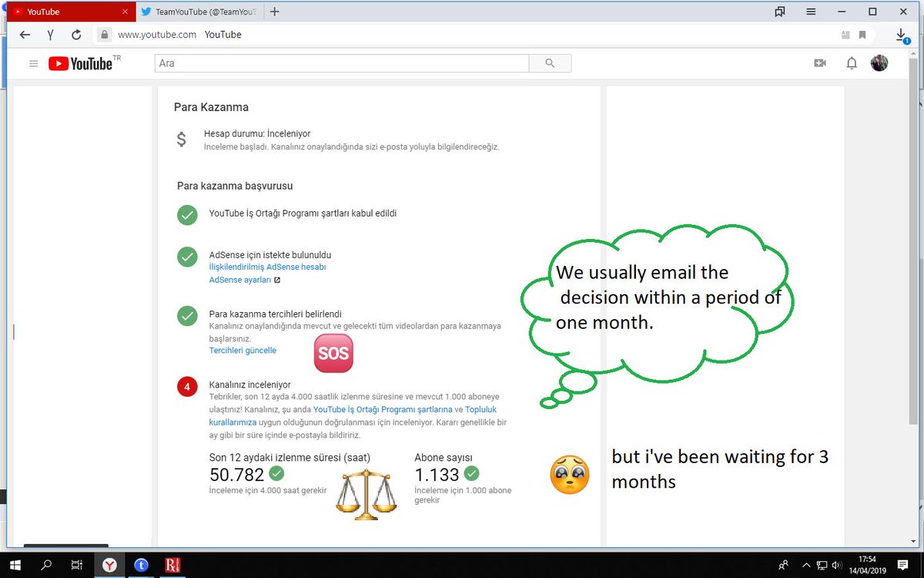Click the red step 4 circle

click(x=187, y=386)
